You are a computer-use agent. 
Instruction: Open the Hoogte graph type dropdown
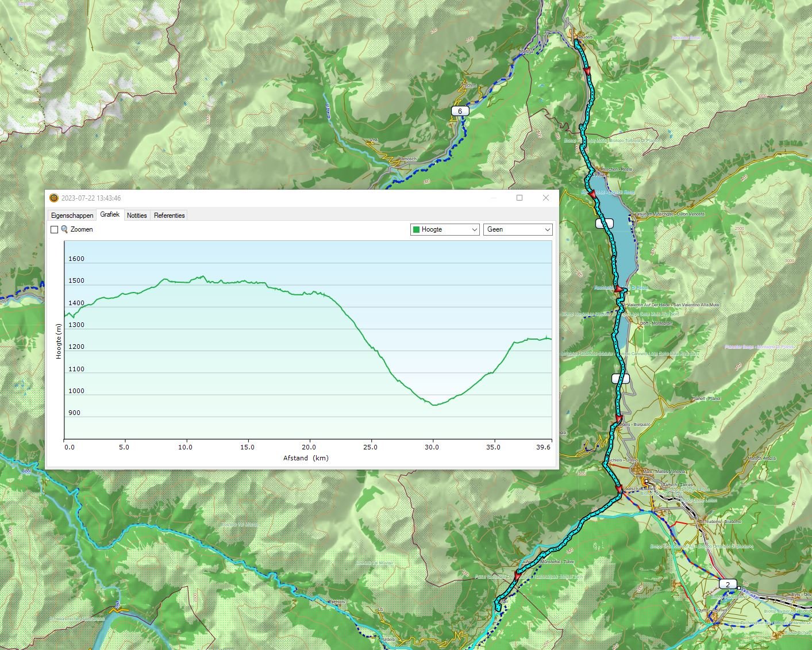coord(445,229)
